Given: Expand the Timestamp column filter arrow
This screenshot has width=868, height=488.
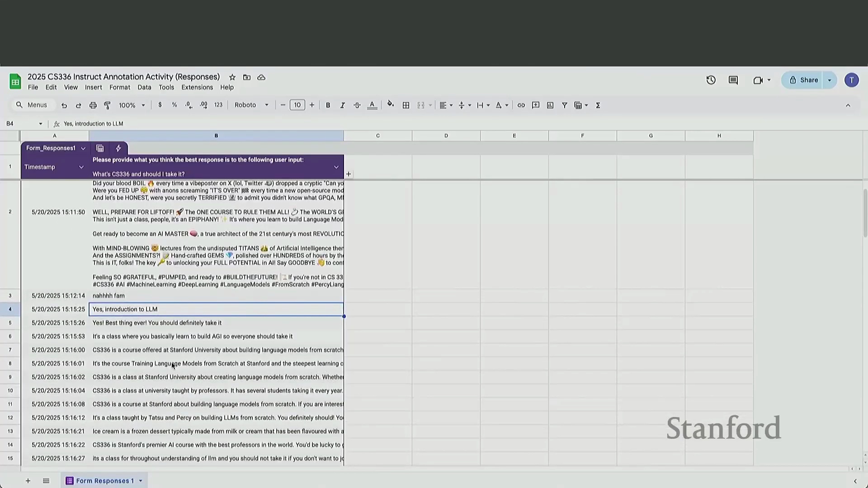Looking at the screenshot, I should click(x=81, y=167).
